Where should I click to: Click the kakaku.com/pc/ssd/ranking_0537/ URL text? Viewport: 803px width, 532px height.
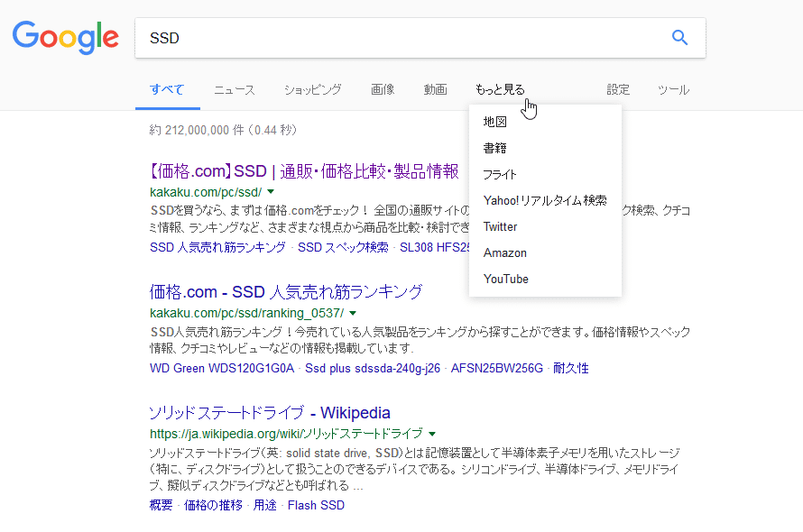tap(247, 313)
